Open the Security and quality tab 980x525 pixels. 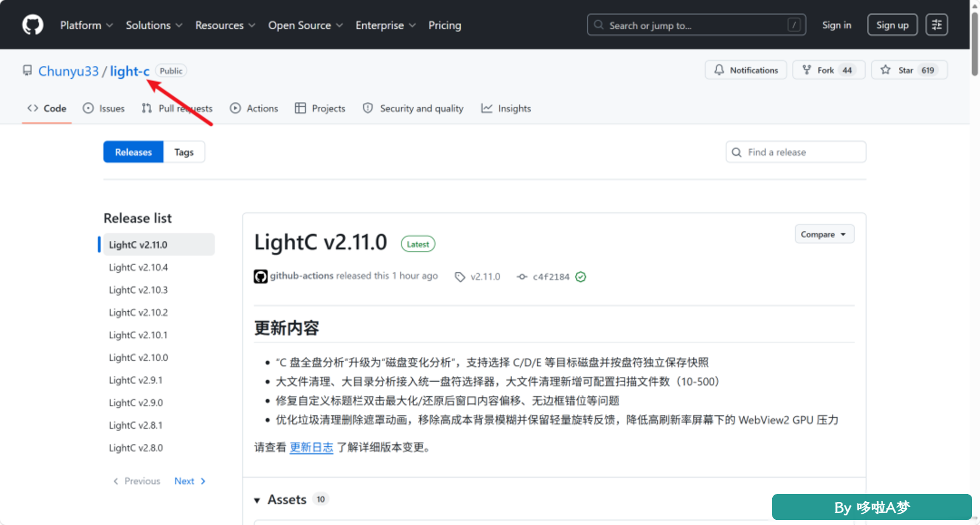tap(413, 108)
